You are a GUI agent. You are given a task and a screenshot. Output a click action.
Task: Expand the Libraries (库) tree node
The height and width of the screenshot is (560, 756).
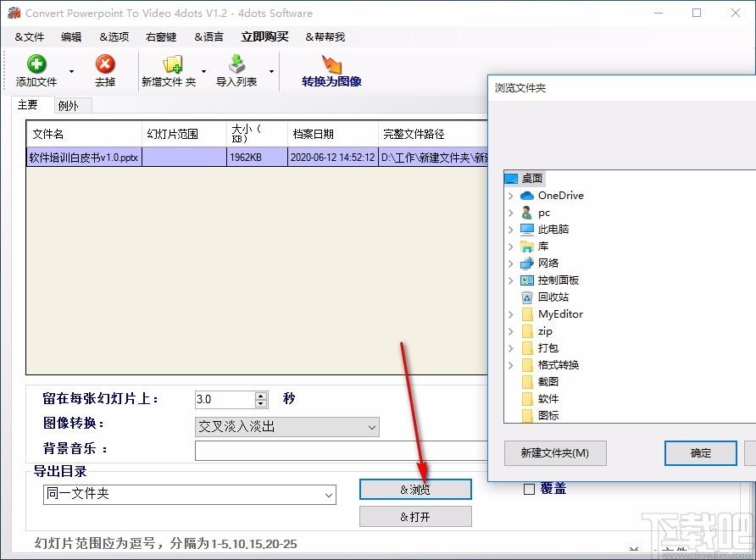[510, 247]
